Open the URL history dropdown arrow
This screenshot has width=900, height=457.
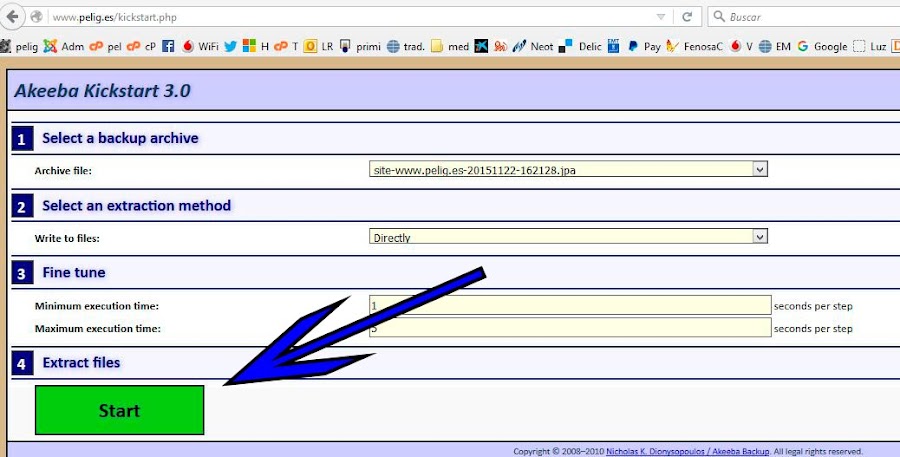661,17
